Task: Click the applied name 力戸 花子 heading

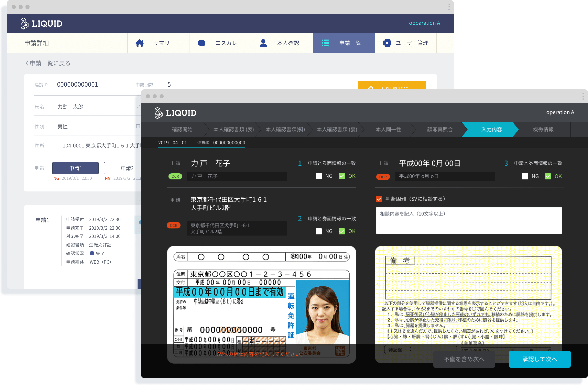Action: 210,163
